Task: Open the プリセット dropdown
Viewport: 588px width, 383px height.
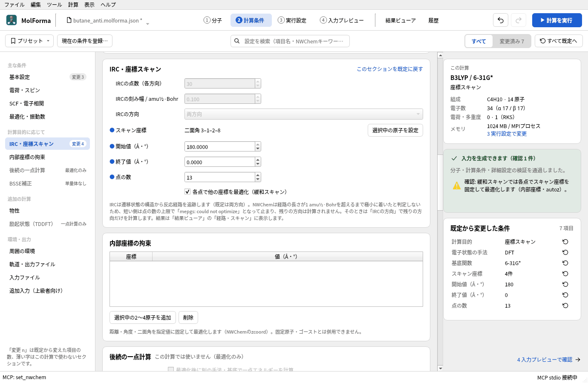Action: [29, 41]
